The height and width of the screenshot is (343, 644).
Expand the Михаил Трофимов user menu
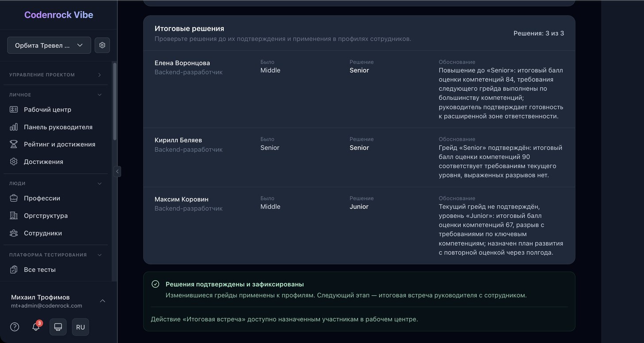click(x=58, y=301)
